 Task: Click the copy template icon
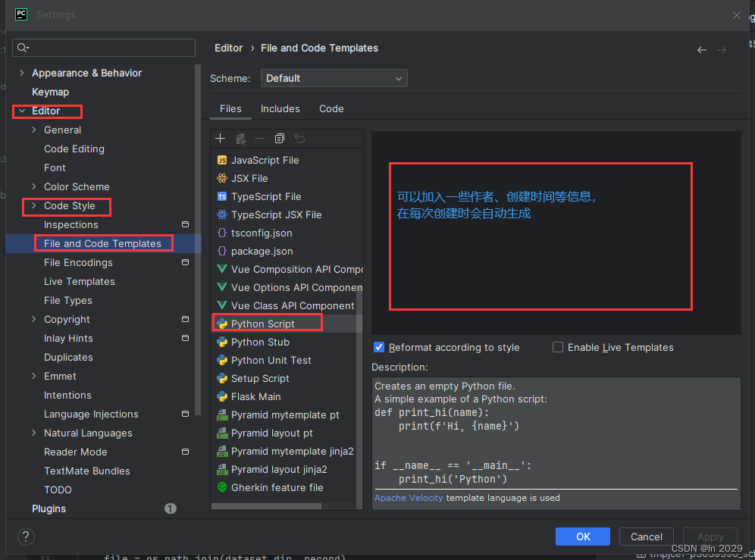coord(279,139)
